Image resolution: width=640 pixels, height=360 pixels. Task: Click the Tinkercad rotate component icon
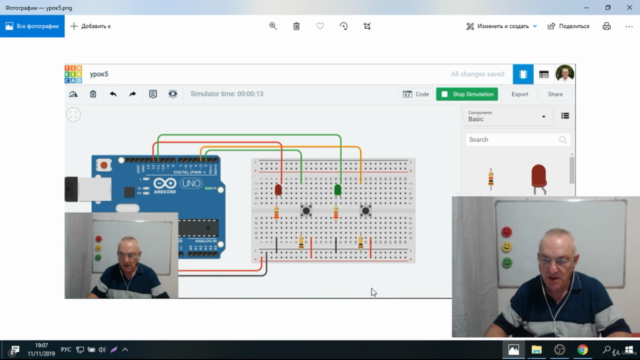click(73, 94)
